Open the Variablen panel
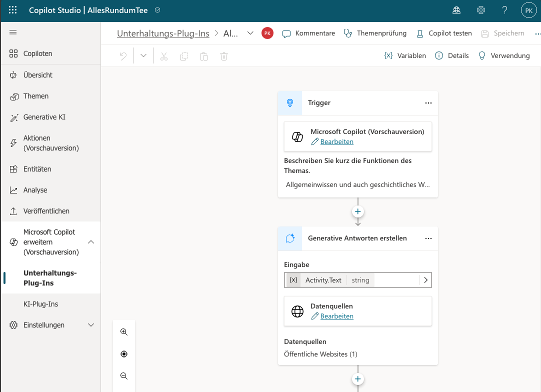The height and width of the screenshot is (392, 541). point(405,55)
